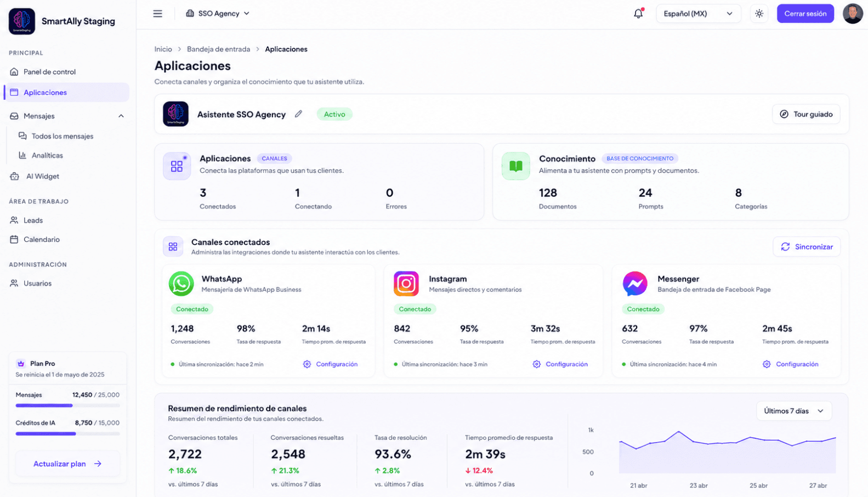Open the Español (MX) language dropdown
The height and width of the screenshot is (497, 868).
(698, 14)
